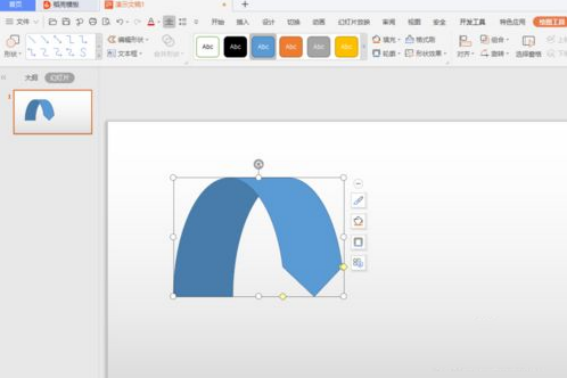Open the 文件 file menu
This screenshot has height=378, width=567.
coord(22,22)
